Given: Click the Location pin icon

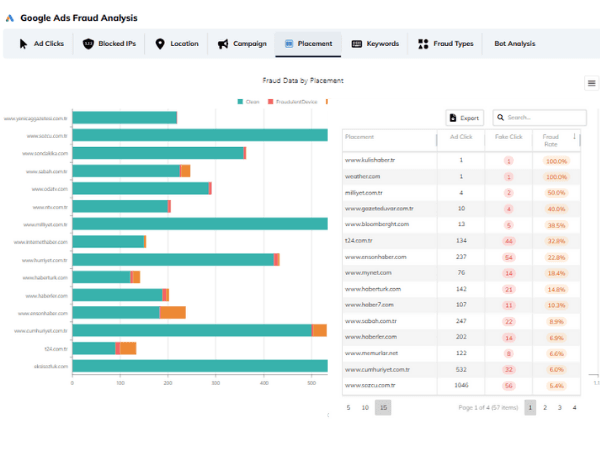Looking at the screenshot, I should 160,44.
